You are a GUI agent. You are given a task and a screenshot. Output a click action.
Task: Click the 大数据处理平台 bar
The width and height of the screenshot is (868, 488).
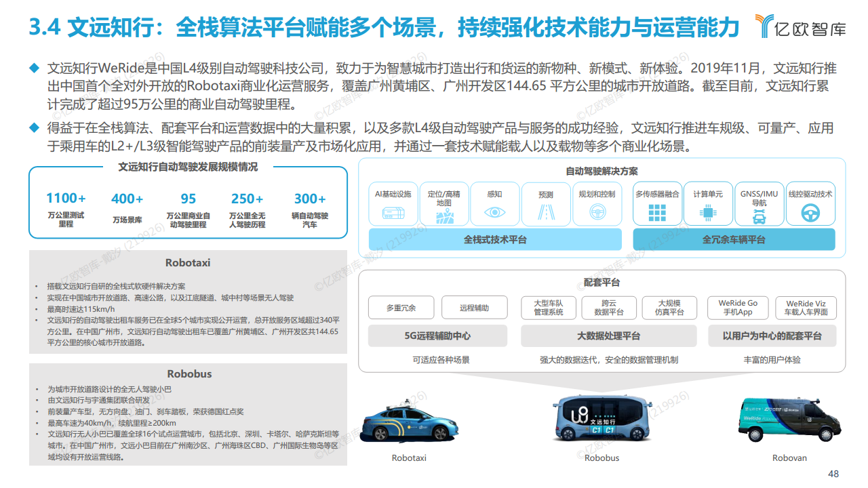tap(608, 336)
